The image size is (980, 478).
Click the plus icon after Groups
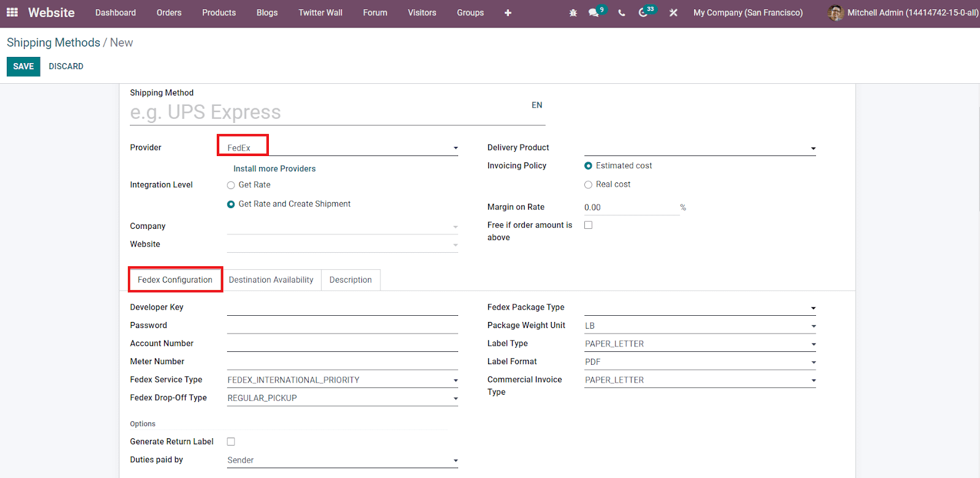(x=508, y=13)
